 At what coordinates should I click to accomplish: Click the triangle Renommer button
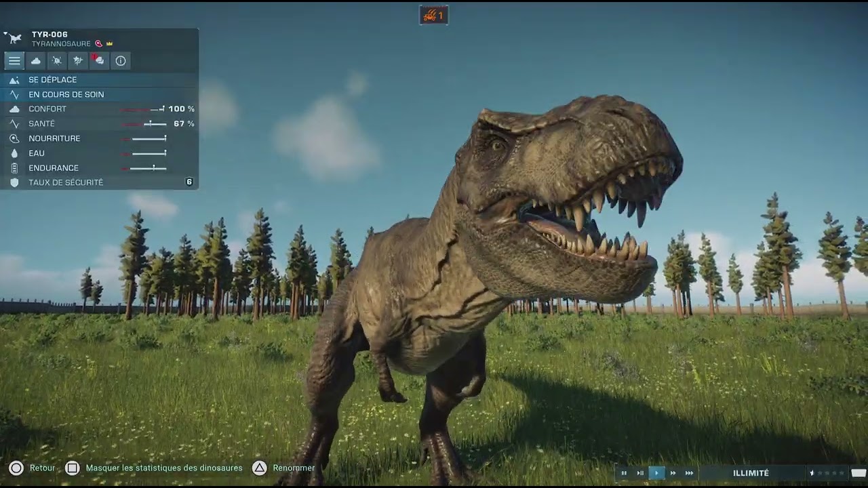(x=283, y=468)
